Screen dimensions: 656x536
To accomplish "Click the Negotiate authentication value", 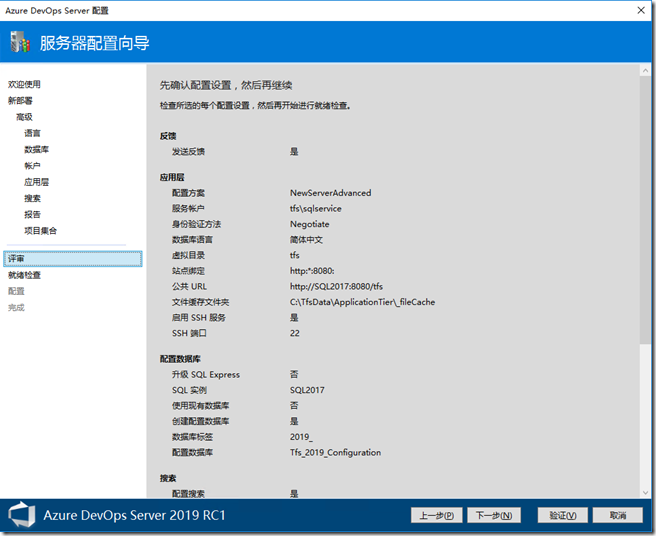I will point(310,224).
